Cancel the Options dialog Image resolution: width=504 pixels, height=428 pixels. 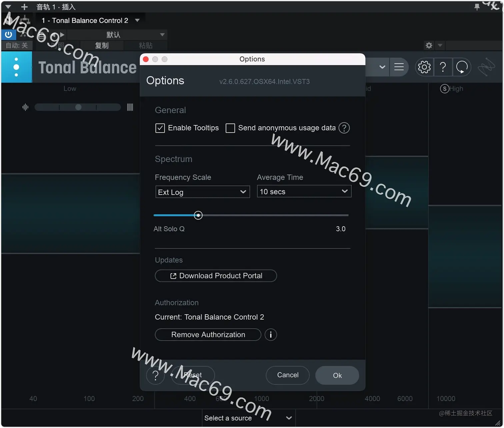[x=288, y=375]
